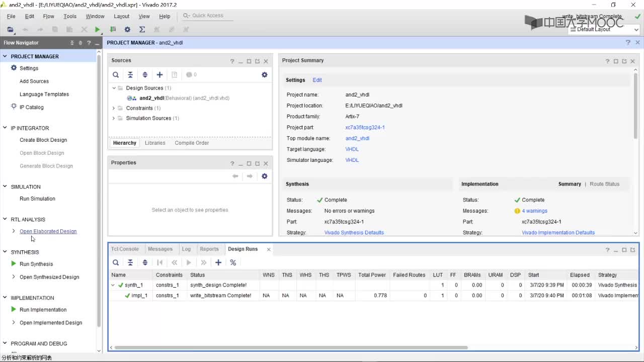Expand Open Synthesized Design arrow
The width and height of the screenshot is (644, 362).
(14, 277)
